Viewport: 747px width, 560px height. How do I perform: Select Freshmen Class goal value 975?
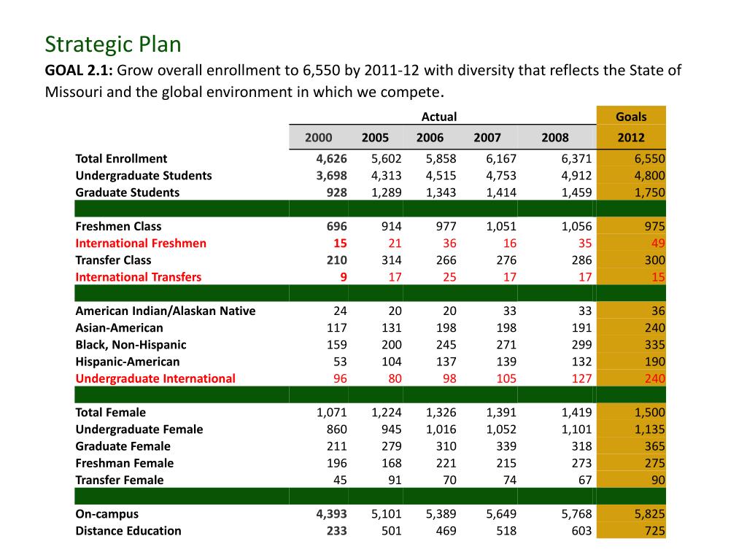655,227
